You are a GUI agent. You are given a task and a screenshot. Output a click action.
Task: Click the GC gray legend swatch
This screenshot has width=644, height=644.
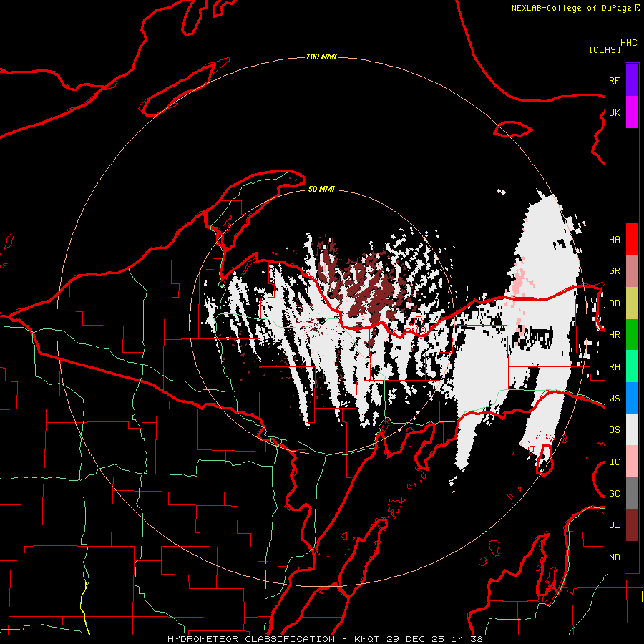coord(632,493)
